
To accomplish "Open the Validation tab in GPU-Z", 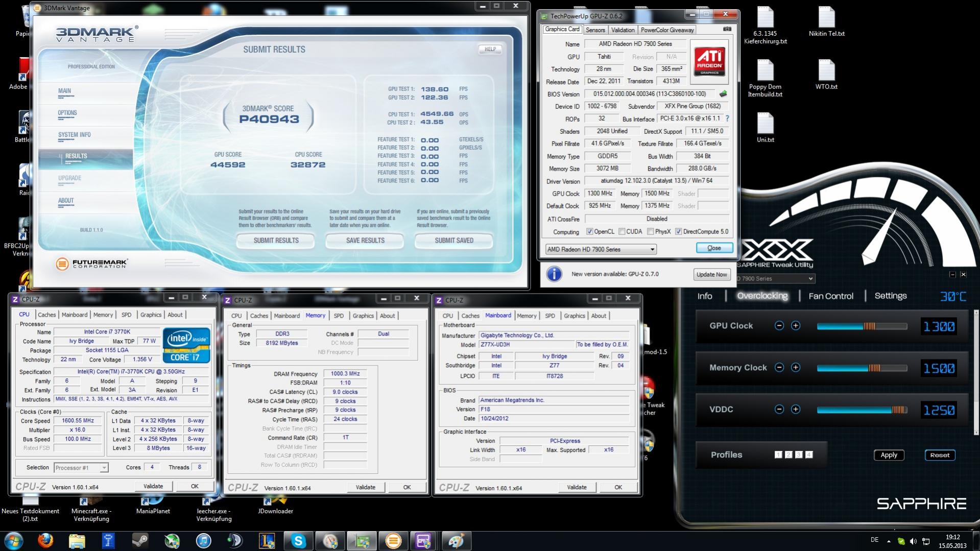I will 623,30.
